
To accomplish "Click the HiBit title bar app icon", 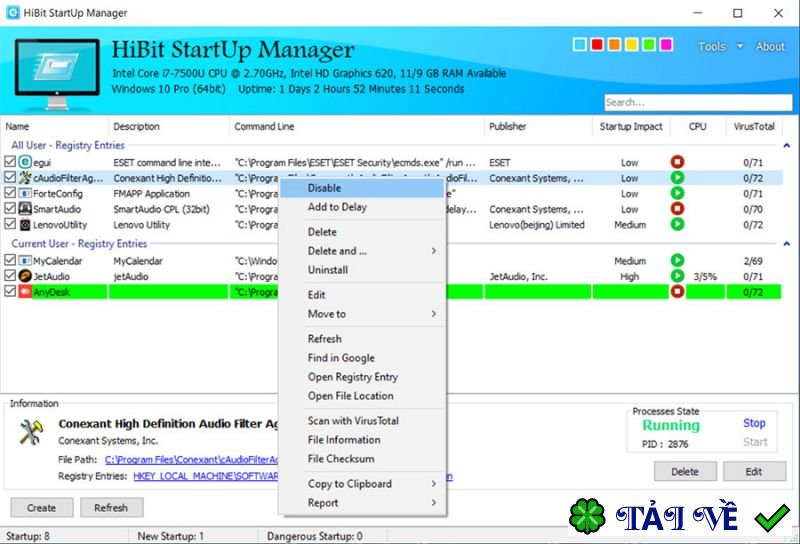I will tap(12, 13).
